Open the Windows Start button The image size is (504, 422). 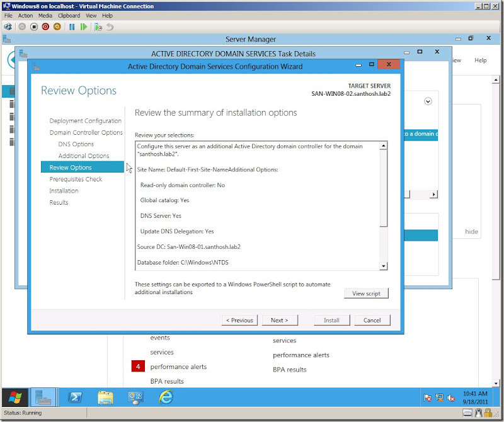click(15, 397)
